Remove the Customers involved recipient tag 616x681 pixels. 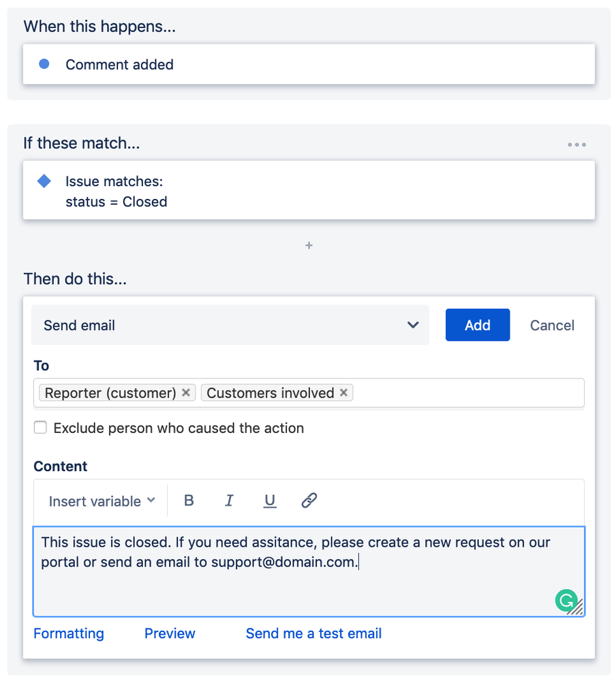(343, 393)
